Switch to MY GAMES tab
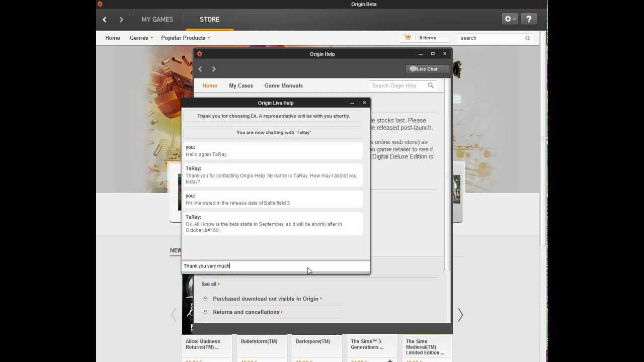Screen dimensions: 644x362 coord(157,20)
